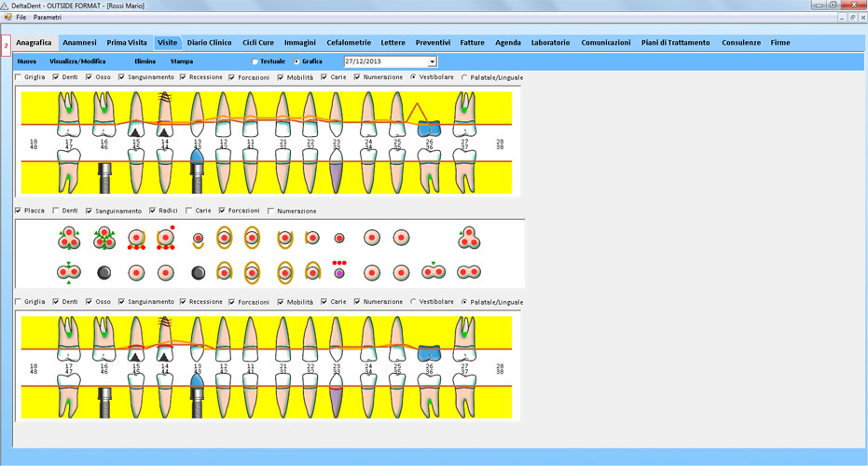Screen dimensions: 868x466
Task: Select blue crown tooth 26 in bottom palatal chart
Action: pos(429,353)
